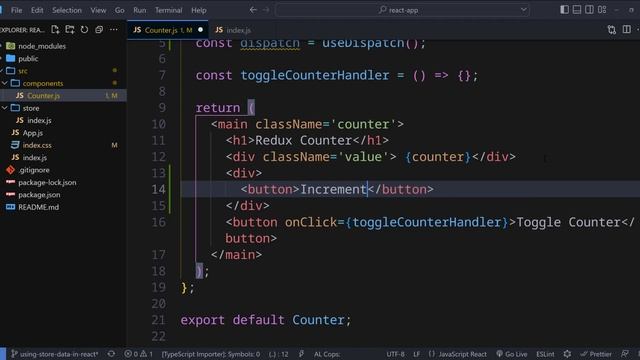The height and width of the screenshot is (360, 640).
Task: Open index.js below index.css
Action: (x=35, y=158)
